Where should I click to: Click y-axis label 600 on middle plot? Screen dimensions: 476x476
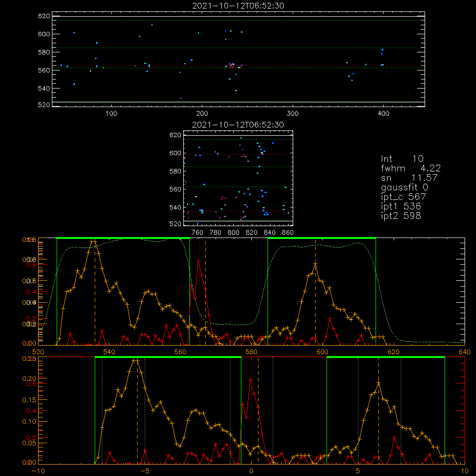pyautogui.click(x=175, y=153)
